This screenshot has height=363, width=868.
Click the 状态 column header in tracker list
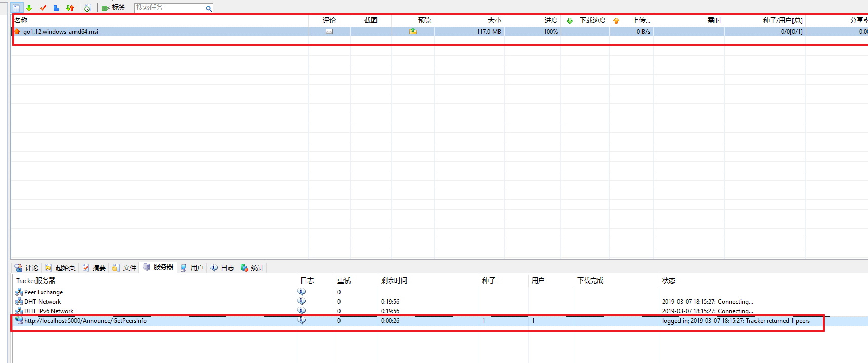pos(669,280)
